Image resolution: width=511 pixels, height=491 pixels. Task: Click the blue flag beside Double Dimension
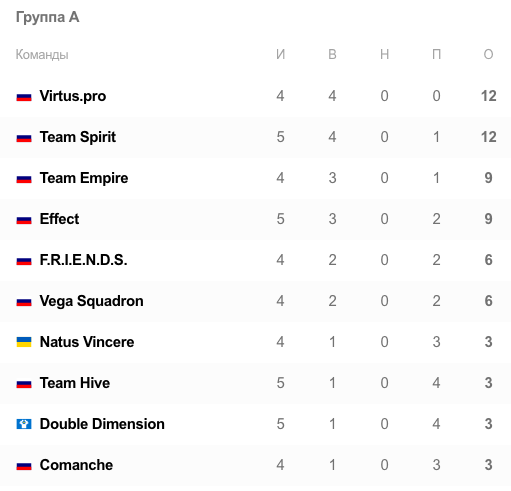[24, 424]
